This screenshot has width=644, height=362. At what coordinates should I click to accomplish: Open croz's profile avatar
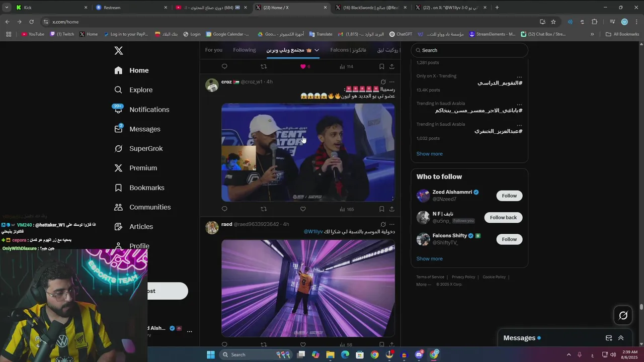212,85
